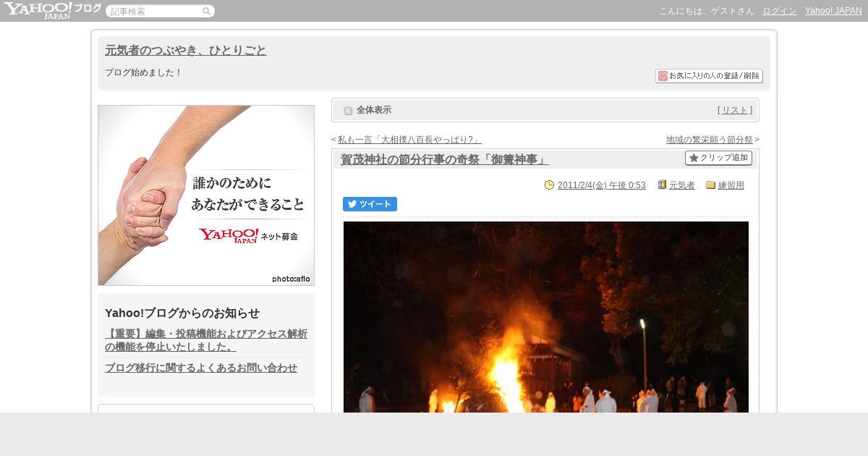868x456 pixels.
Task: Open the bonfire festival photo
Action: [546, 317]
